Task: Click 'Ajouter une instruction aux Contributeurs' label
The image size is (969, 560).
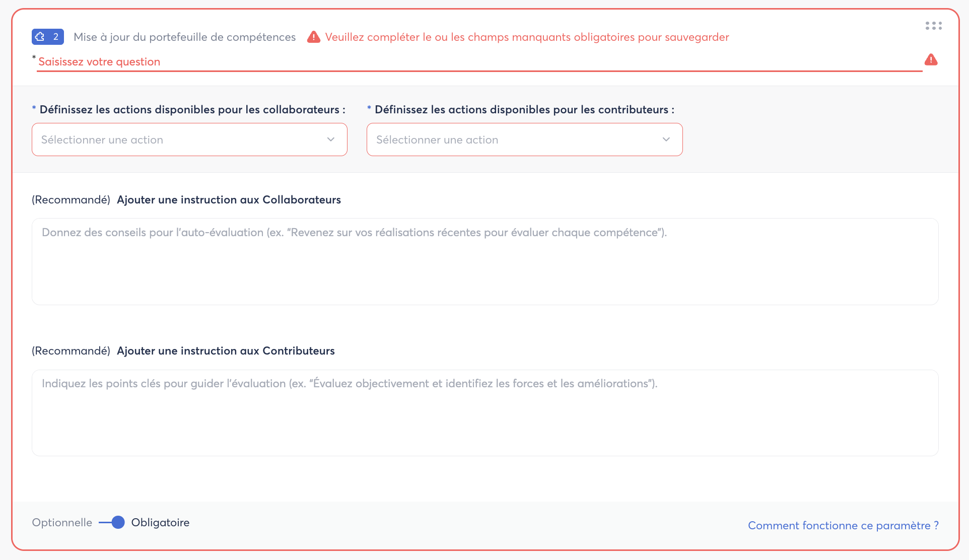Action: click(x=226, y=351)
